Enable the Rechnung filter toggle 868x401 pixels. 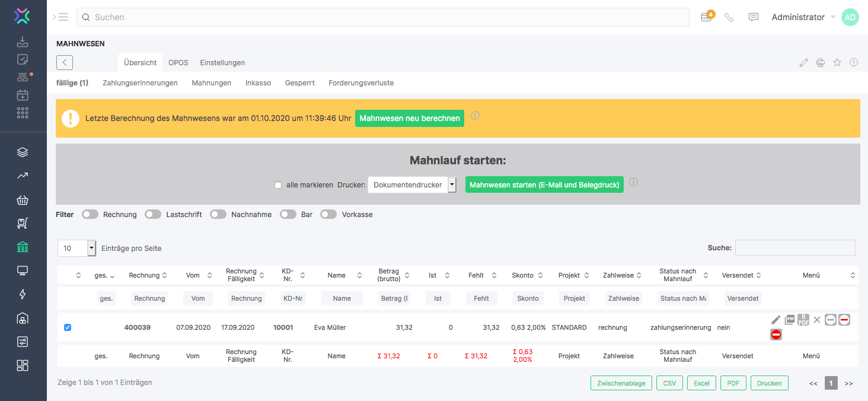90,215
